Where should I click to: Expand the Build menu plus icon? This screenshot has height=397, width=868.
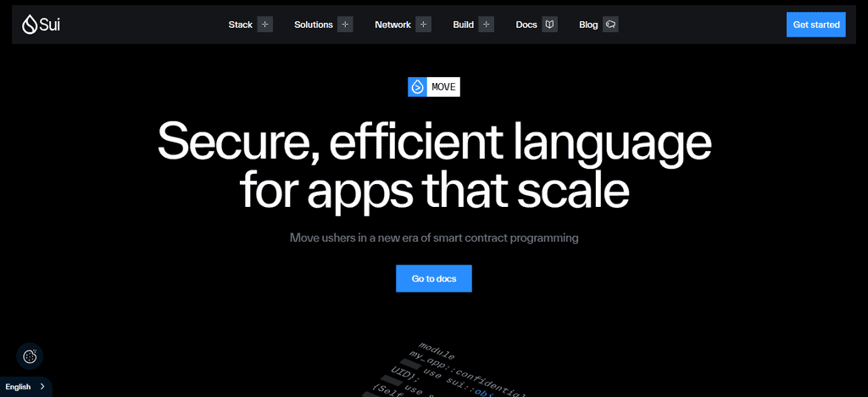(486, 25)
